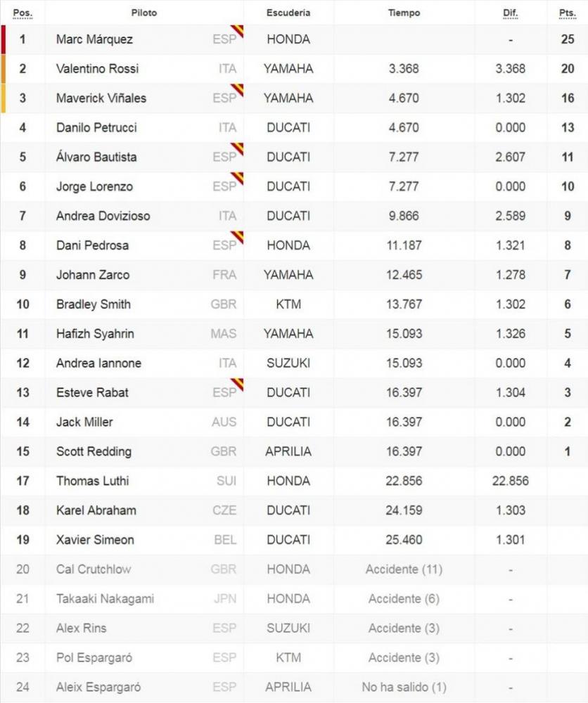The width and height of the screenshot is (588, 703).
Task: Click Johann Zarco's name
Action: 93,275
